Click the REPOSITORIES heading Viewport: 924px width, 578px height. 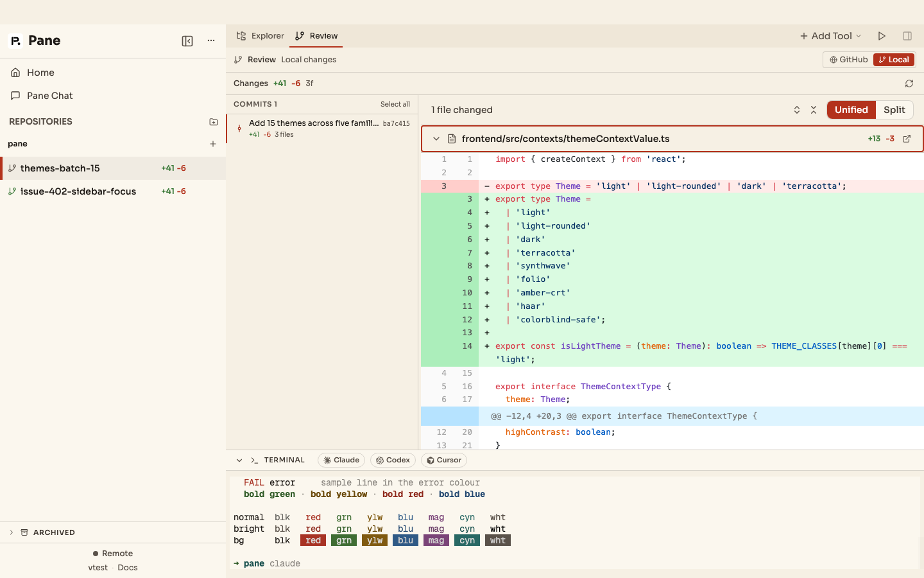tap(40, 121)
